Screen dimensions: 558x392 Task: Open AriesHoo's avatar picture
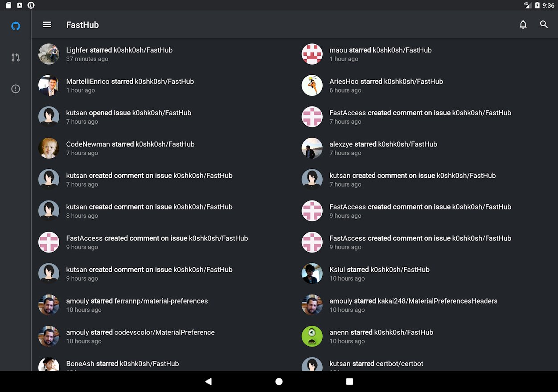[312, 86]
